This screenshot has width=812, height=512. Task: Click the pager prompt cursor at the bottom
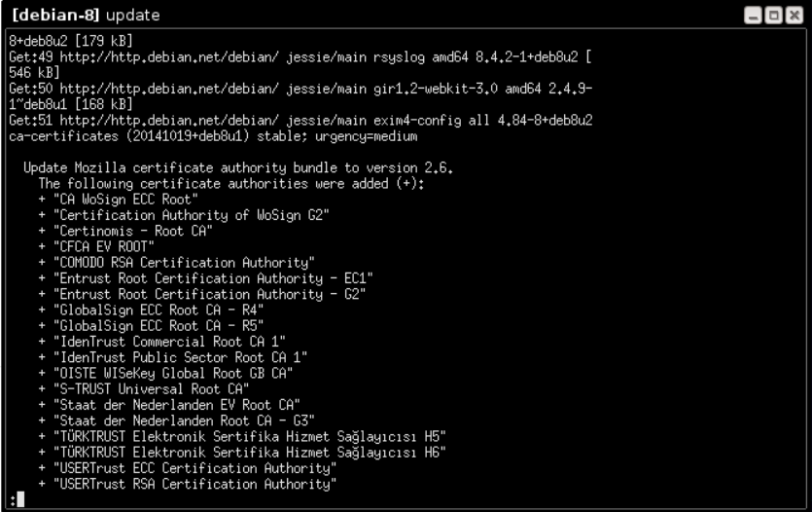click(x=20, y=499)
